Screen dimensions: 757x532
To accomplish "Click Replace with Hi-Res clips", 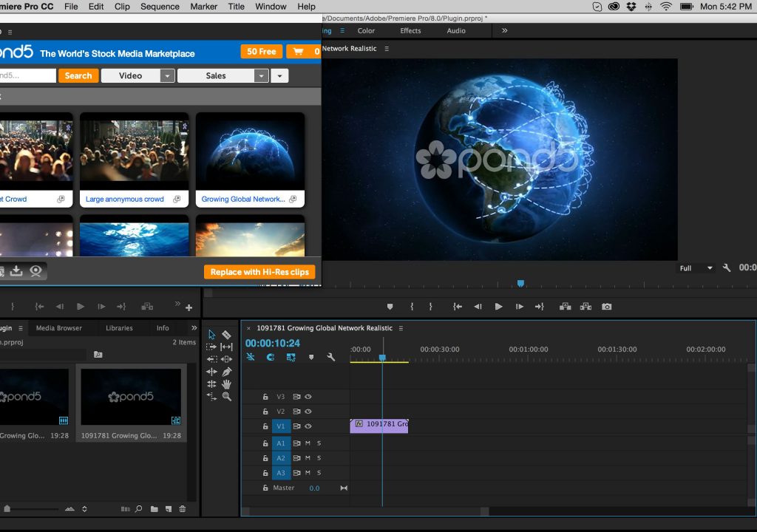I will pyautogui.click(x=259, y=272).
